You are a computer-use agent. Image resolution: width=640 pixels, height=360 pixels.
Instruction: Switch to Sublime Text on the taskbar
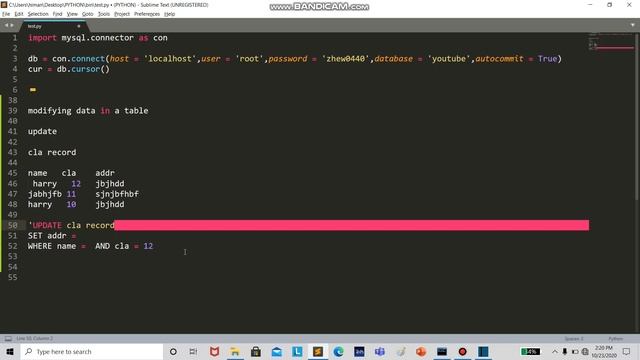318,351
